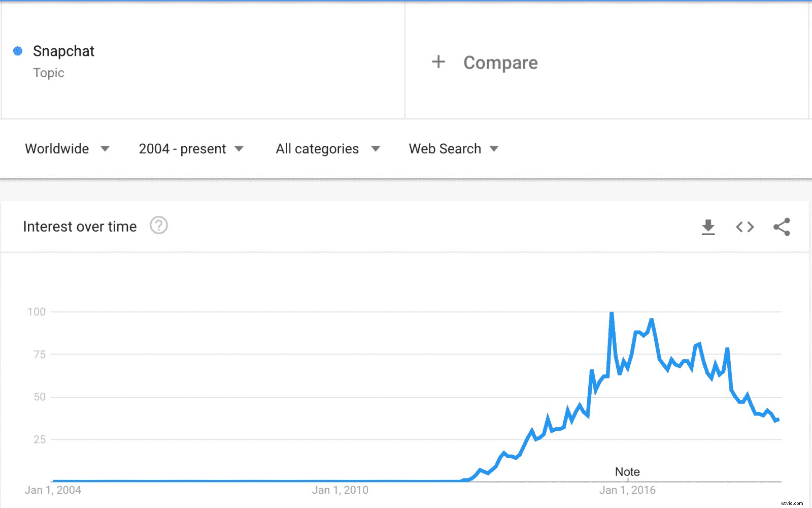Click the blue Snapchat color dot
The height and width of the screenshot is (508, 812).
pyautogui.click(x=18, y=51)
